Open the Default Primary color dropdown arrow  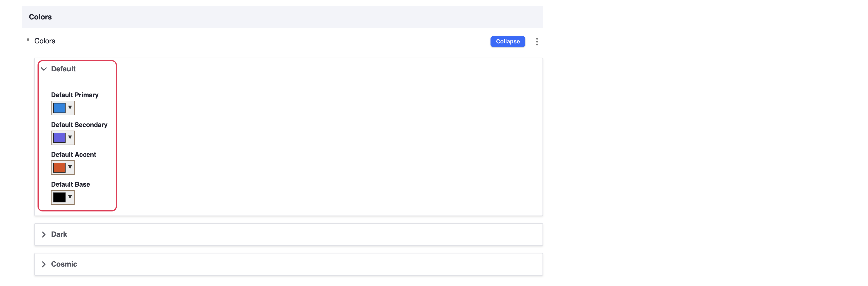pyautogui.click(x=70, y=108)
